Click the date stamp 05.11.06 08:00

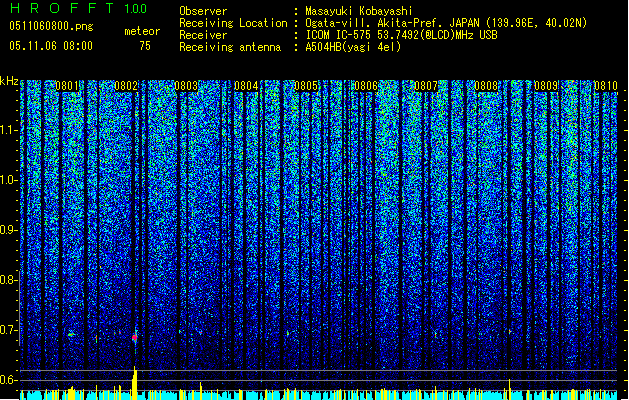[x=51, y=46]
